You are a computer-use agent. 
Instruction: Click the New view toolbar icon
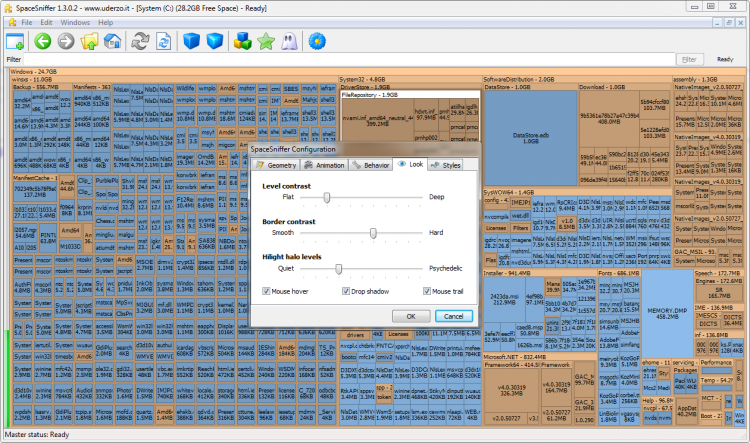tap(15, 41)
